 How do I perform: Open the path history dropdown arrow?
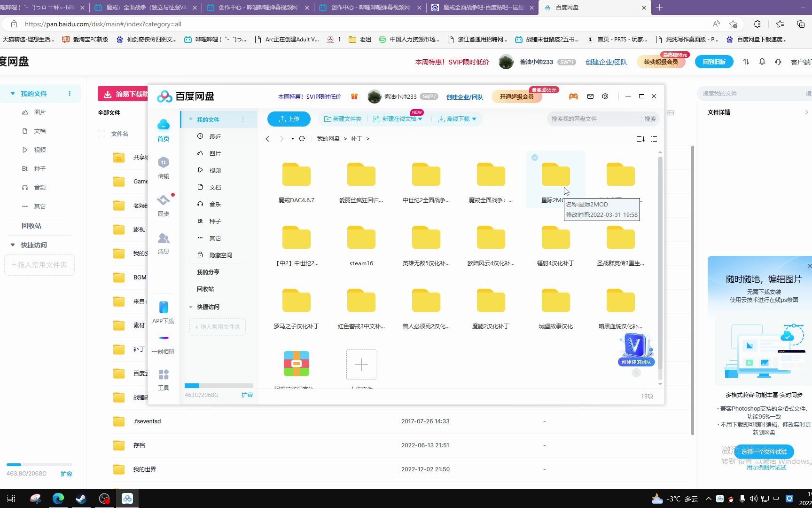click(292, 139)
